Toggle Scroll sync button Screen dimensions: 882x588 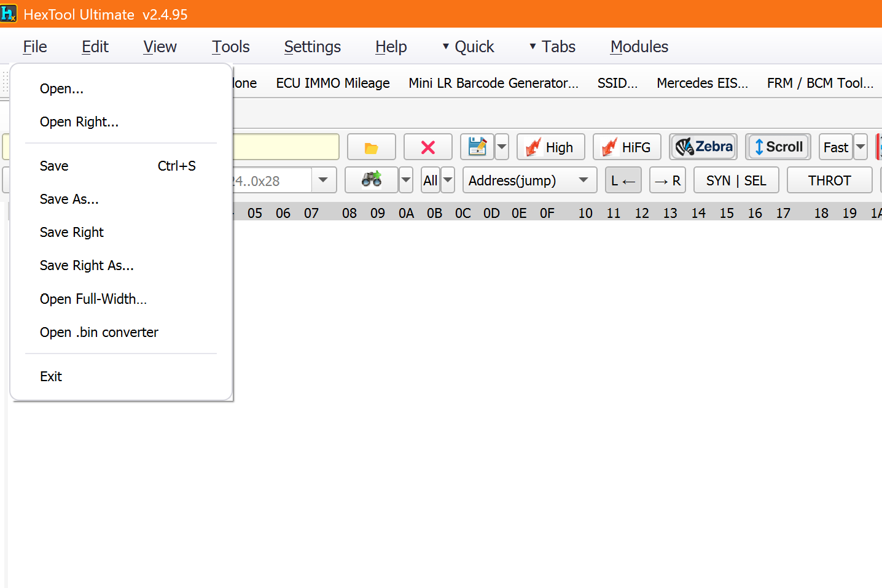tap(778, 147)
